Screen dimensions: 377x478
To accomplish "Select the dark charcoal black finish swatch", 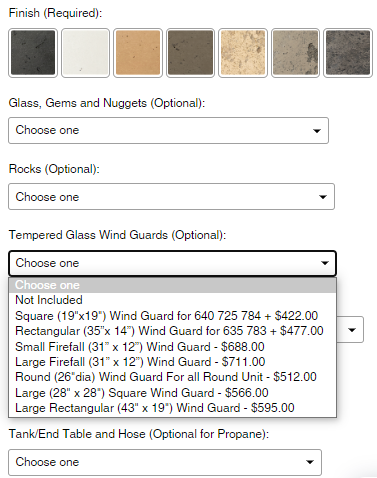I will point(33,53).
